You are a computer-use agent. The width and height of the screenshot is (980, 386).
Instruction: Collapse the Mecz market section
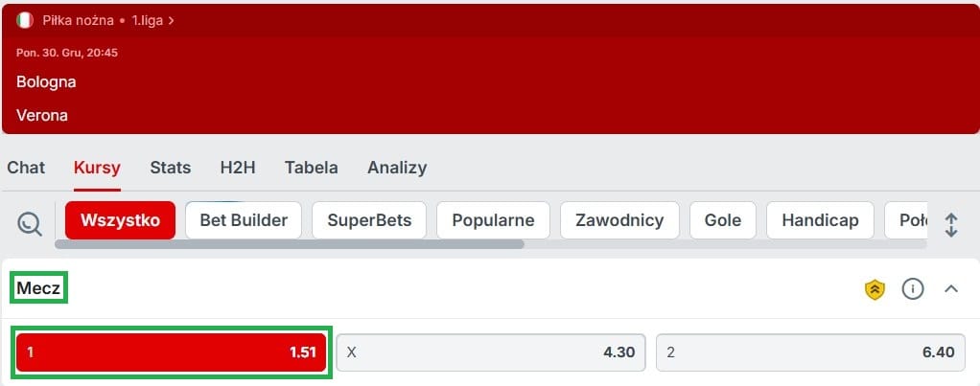click(x=951, y=288)
